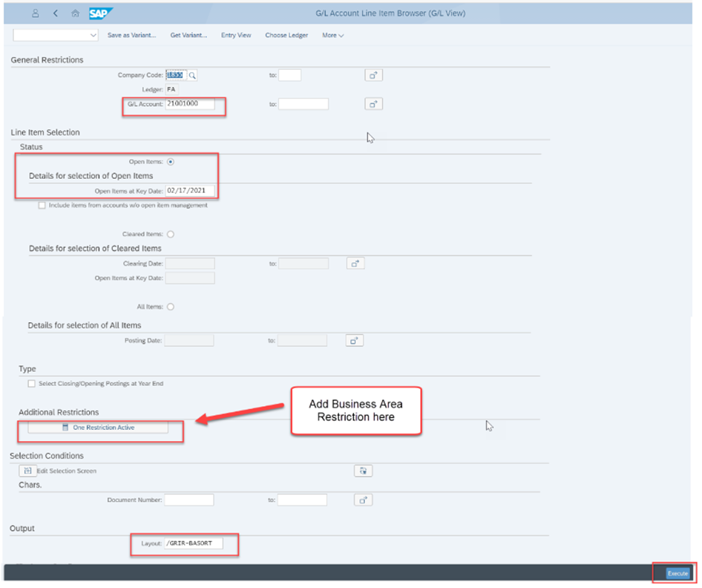Open the Choose Ledger menu item

[286, 35]
